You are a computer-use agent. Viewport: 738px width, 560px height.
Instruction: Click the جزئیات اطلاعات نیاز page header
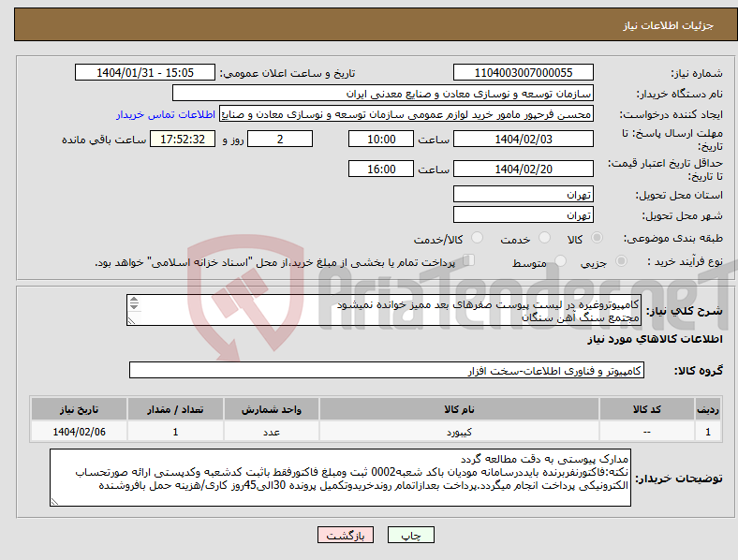(669, 25)
